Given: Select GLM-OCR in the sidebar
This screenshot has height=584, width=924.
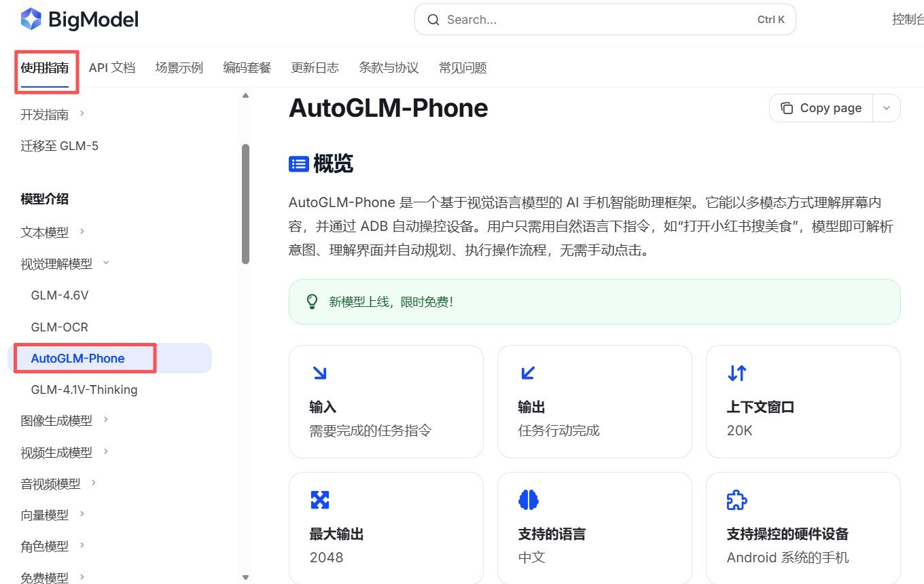Looking at the screenshot, I should tap(59, 327).
